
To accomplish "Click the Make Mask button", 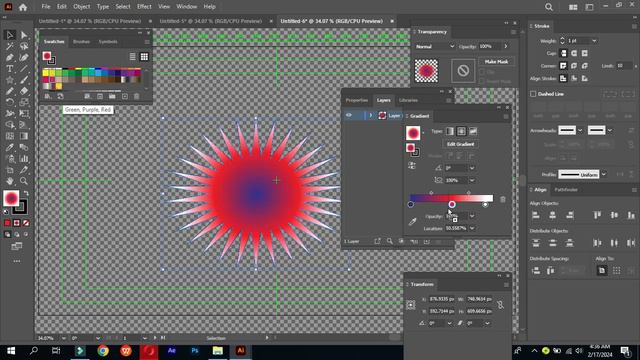I will tap(496, 62).
